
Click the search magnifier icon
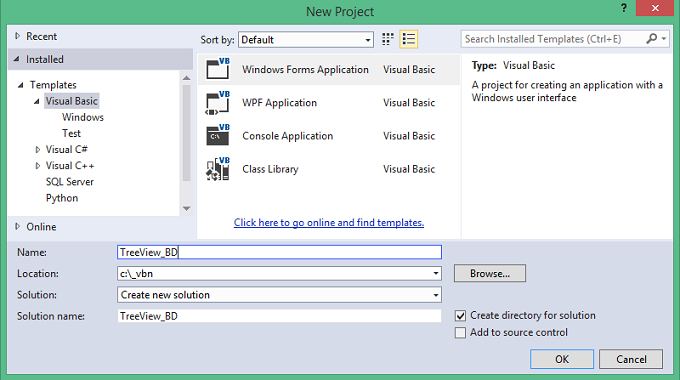[x=651, y=39]
